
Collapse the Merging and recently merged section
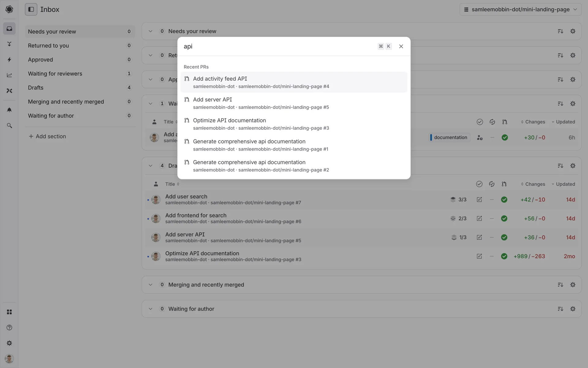point(150,285)
